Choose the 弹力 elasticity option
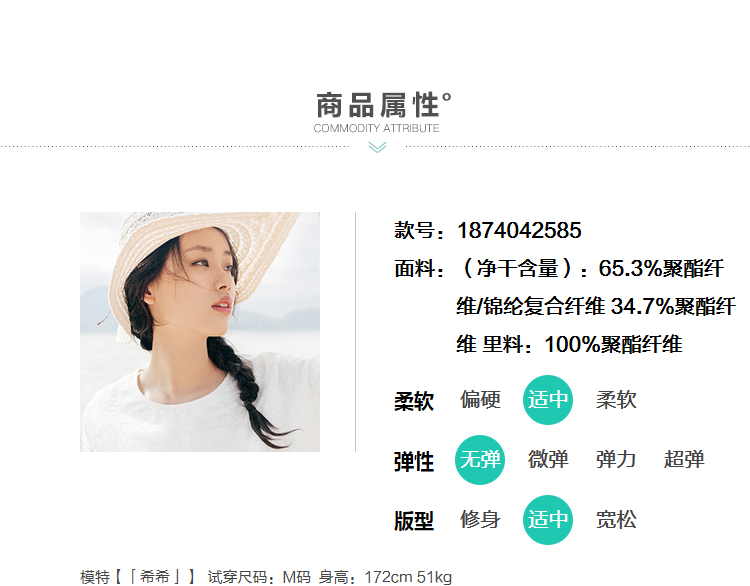The height and width of the screenshot is (586, 750). 616,459
